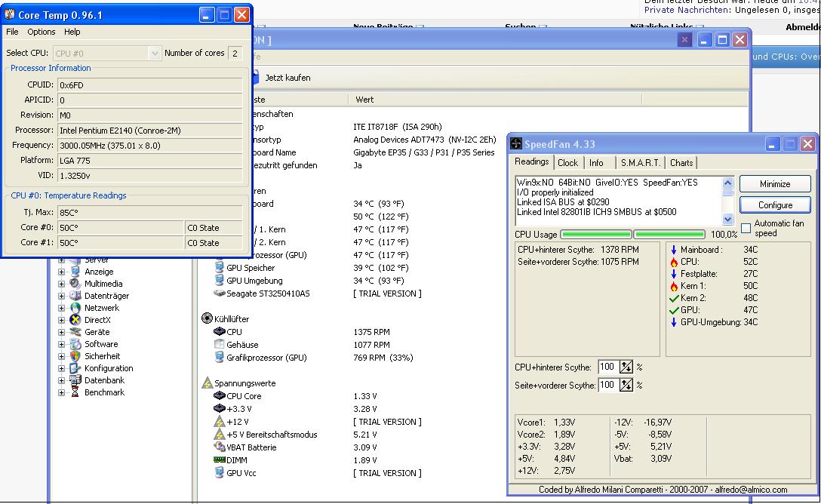Select the Readings tab in SpeedFan
Screen dimensions: 821x504
(x=531, y=161)
